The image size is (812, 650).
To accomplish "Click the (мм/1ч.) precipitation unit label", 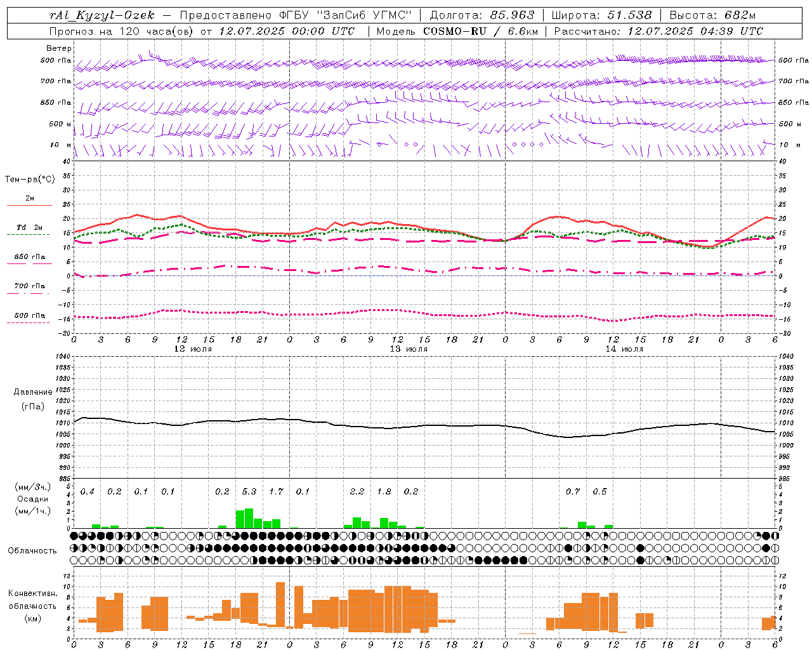I will (x=32, y=511).
